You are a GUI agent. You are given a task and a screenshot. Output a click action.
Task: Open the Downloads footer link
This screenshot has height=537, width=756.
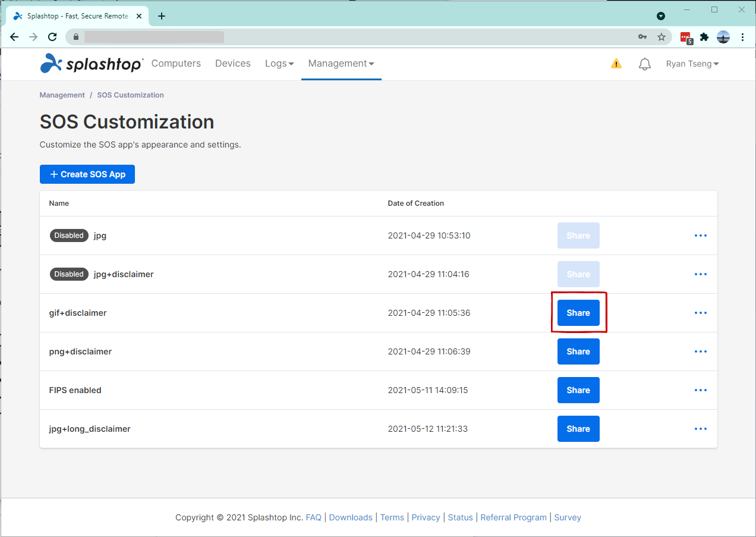point(351,517)
